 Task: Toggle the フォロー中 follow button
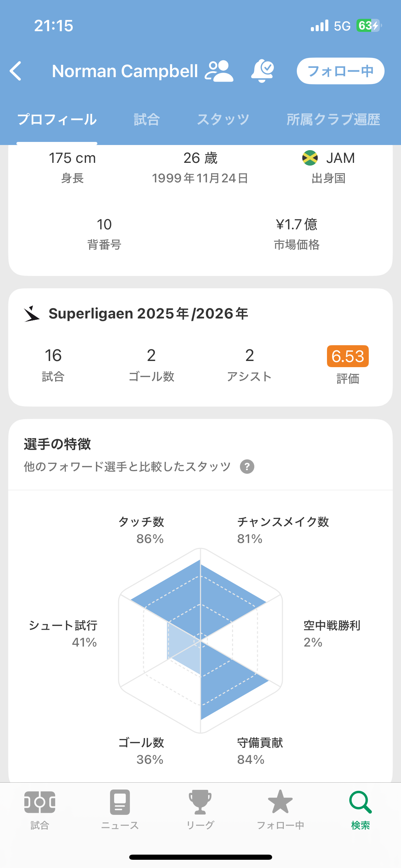340,71
